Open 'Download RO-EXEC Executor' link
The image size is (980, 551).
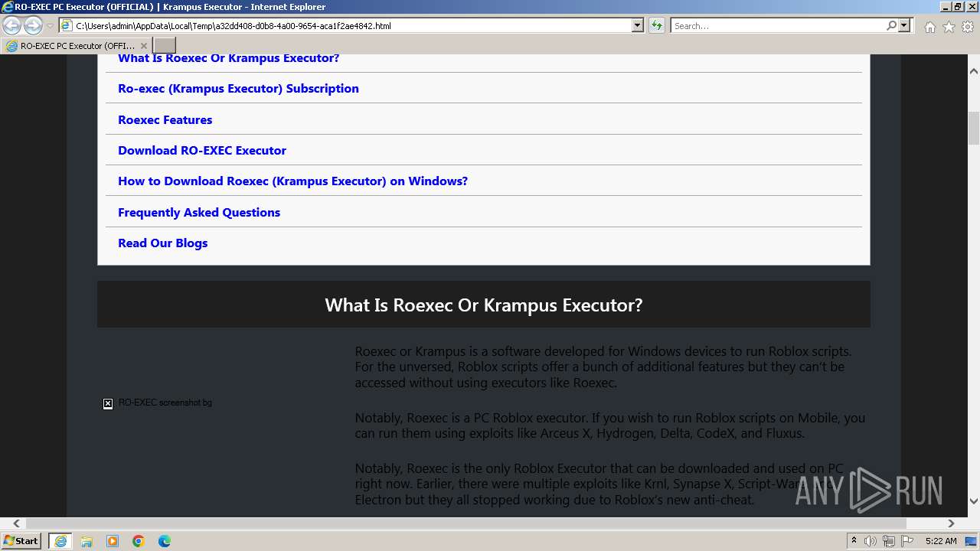[x=202, y=150]
